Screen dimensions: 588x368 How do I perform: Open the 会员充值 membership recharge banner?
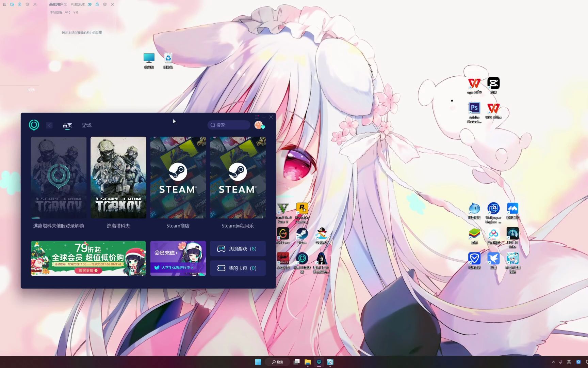coord(178,258)
